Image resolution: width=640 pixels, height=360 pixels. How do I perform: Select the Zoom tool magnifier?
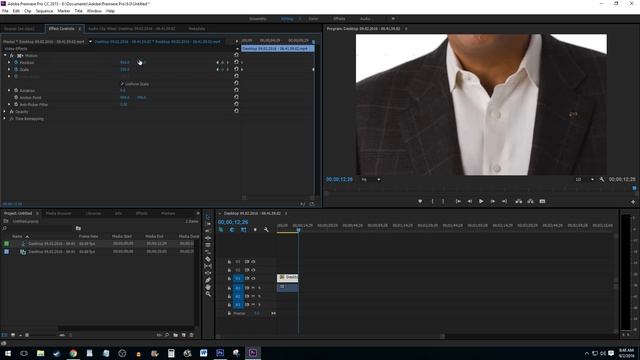tap(208, 294)
